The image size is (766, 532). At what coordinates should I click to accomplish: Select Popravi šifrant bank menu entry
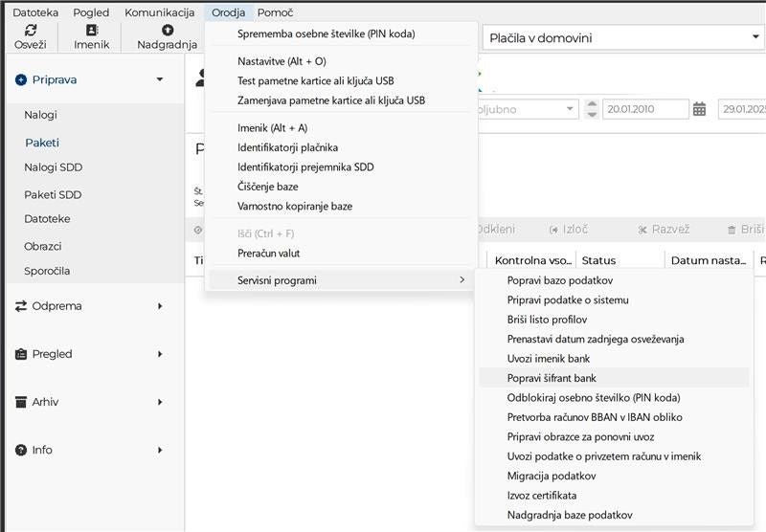click(552, 378)
